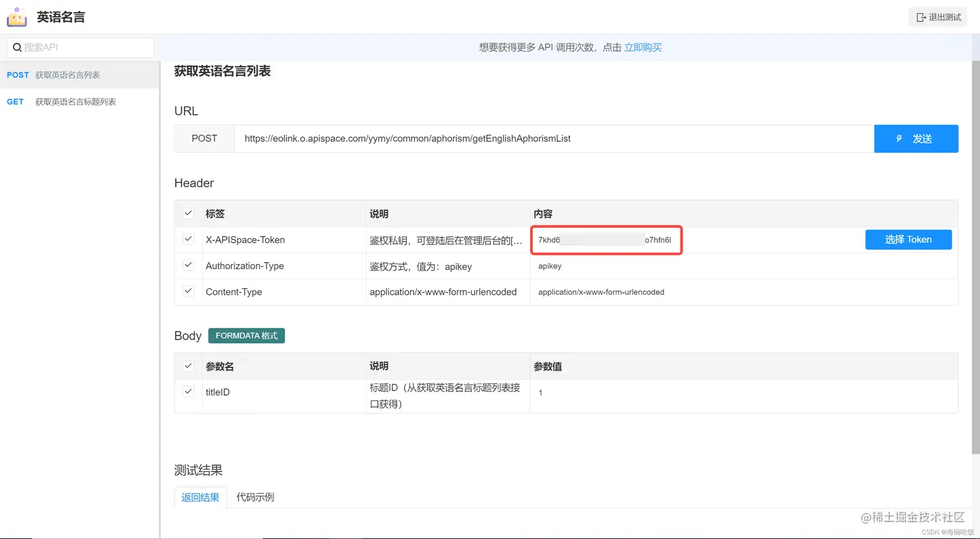
Task: Select POST 获取英语名言列表 in sidebar
Action: (x=79, y=75)
